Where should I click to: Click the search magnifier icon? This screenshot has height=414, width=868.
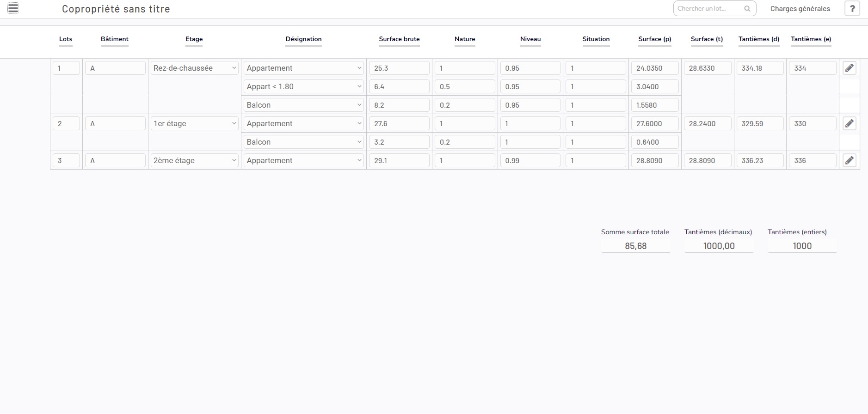tap(747, 9)
